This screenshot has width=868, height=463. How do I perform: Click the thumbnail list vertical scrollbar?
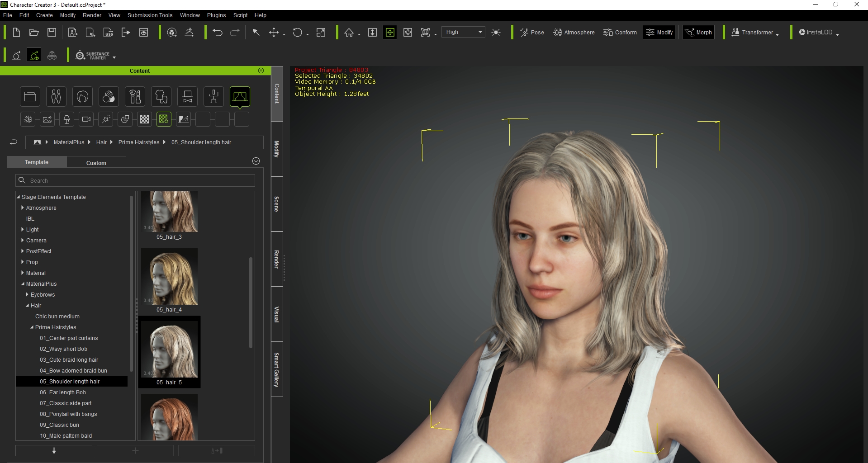pyautogui.click(x=251, y=303)
